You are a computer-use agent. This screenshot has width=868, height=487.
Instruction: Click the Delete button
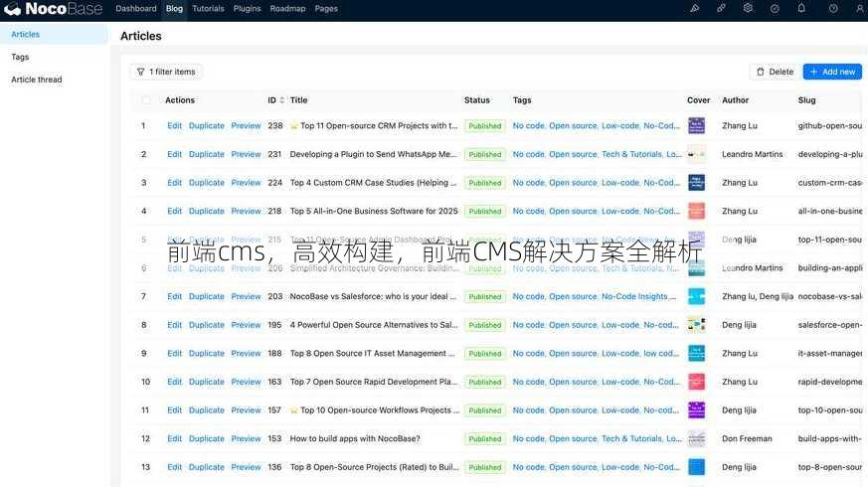(x=775, y=72)
